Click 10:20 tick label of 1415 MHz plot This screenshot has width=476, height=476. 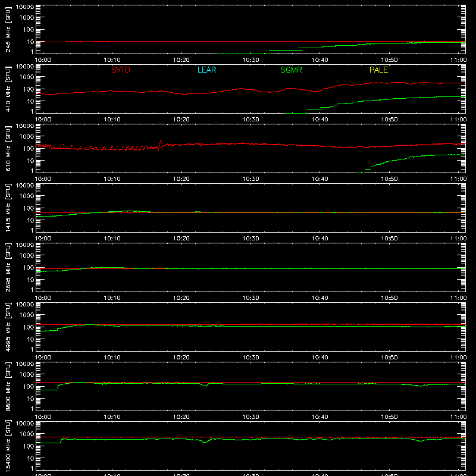181,239
